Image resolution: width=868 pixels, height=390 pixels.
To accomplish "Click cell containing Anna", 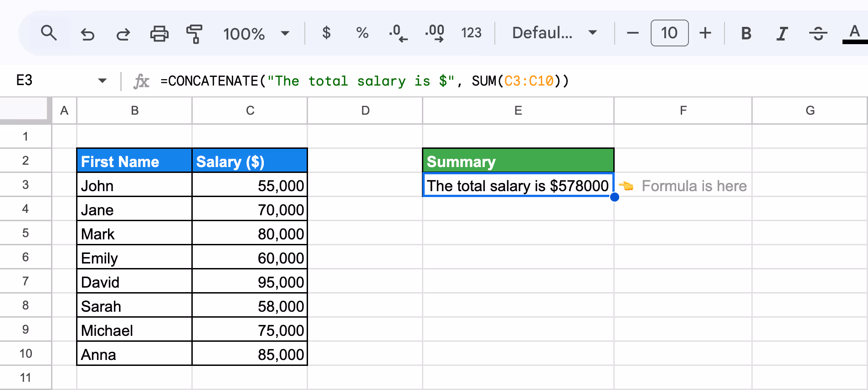I will click(134, 354).
